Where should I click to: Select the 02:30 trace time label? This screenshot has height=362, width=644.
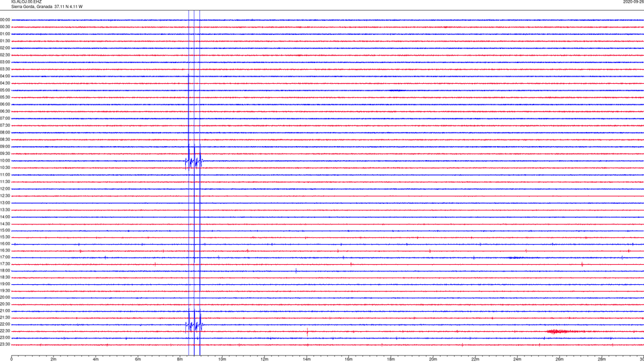(x=5, y=55)
